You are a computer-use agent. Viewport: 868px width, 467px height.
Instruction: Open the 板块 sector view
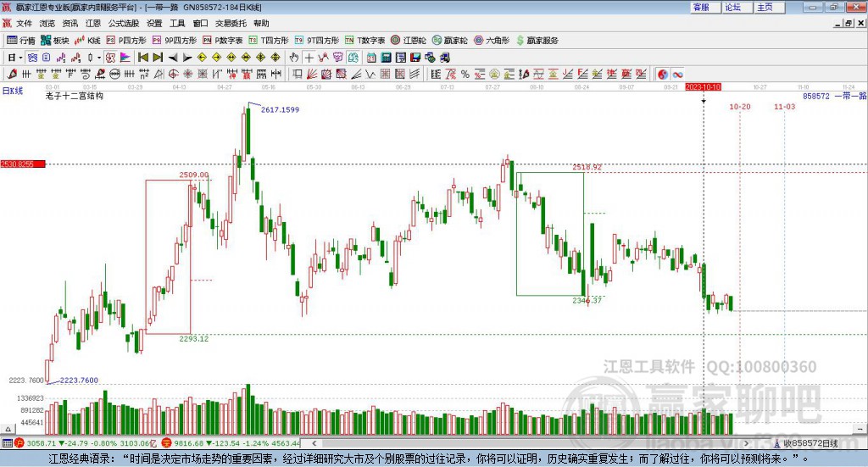(55, 41)
